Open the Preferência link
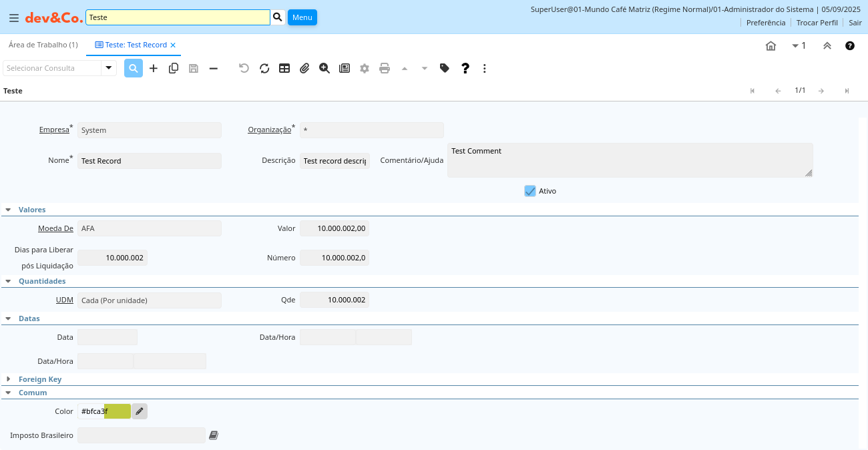This screenshot has height=450, width=868. point(765,23)
